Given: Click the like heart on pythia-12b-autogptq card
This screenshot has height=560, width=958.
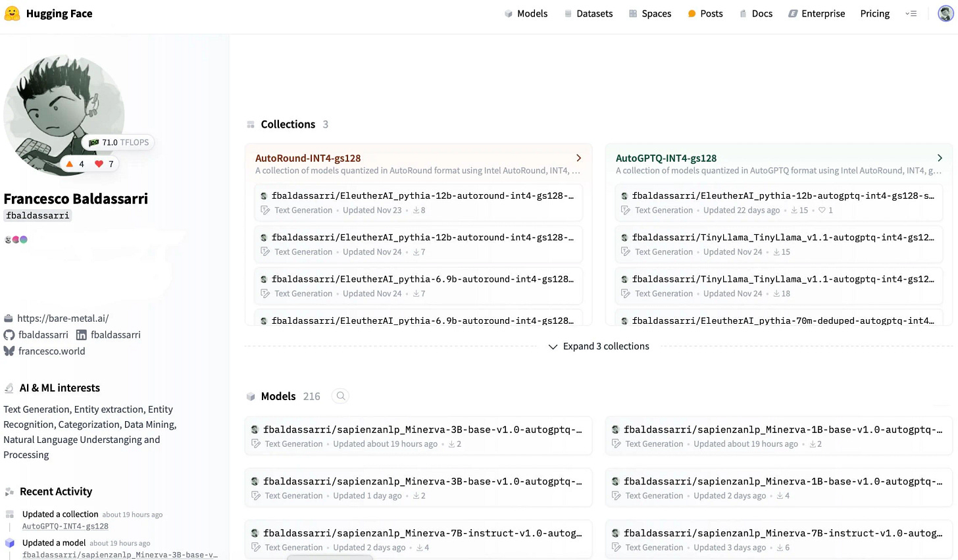Looking at the screenshot, I should pos(822,211).
